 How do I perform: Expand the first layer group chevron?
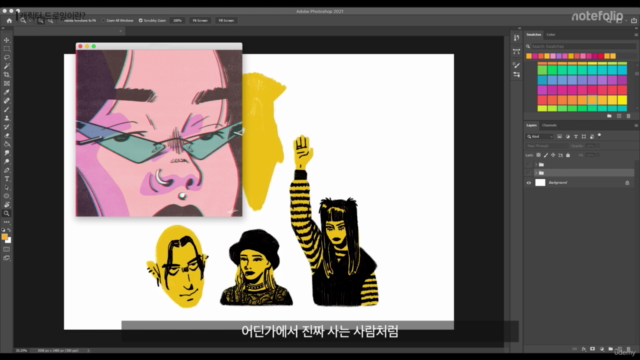[x=536, y=164]
